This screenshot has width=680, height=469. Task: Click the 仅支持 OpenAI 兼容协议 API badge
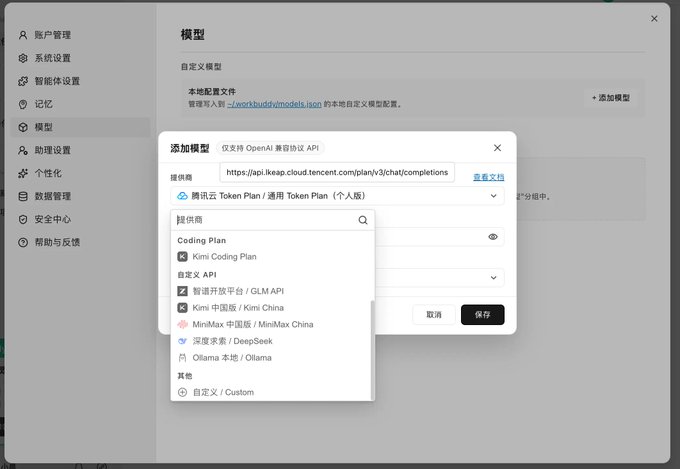(270, 148)
